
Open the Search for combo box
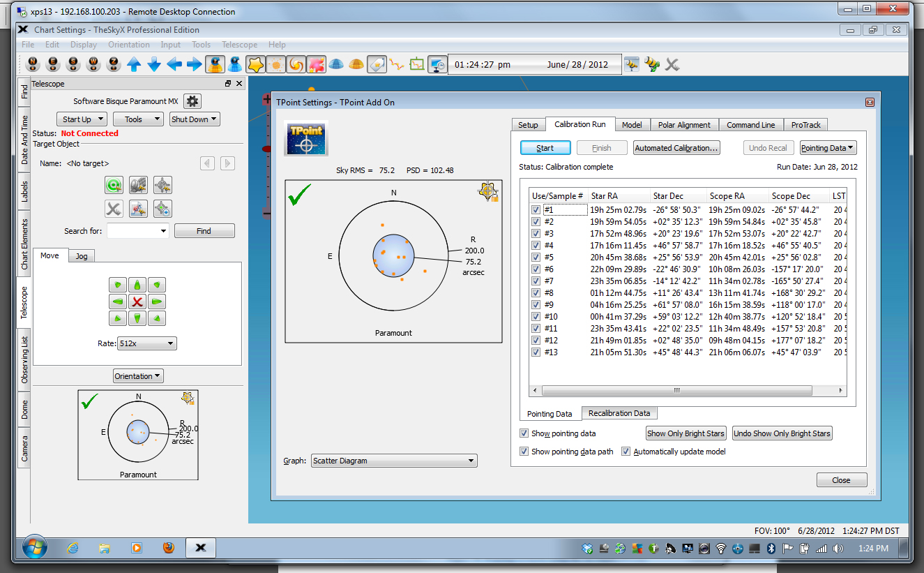138,231
